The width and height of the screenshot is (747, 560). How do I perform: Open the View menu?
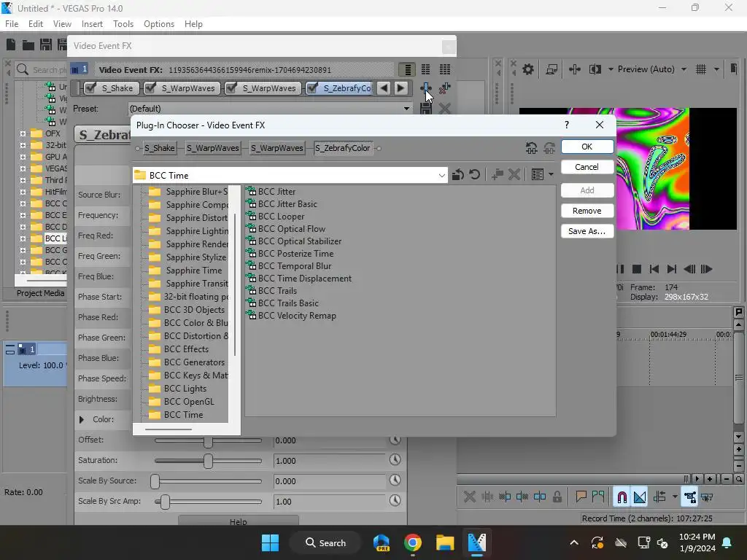click(x=62, y=24)
